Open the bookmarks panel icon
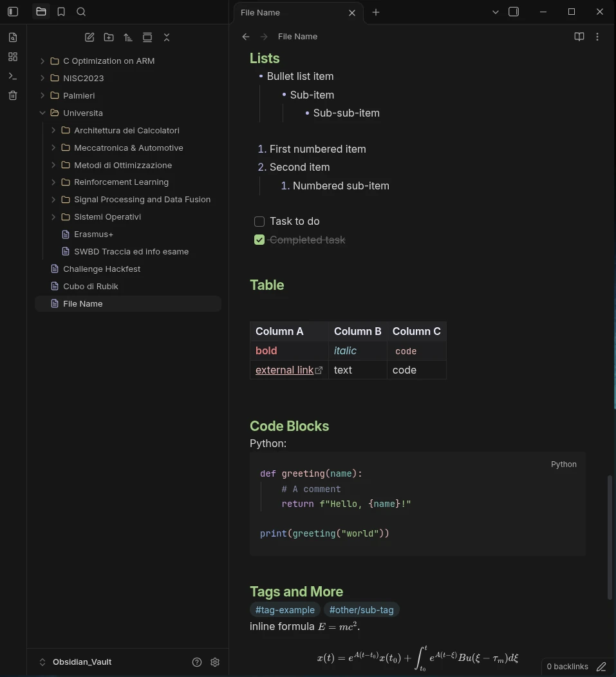616x677 pixels. (61, 12)
